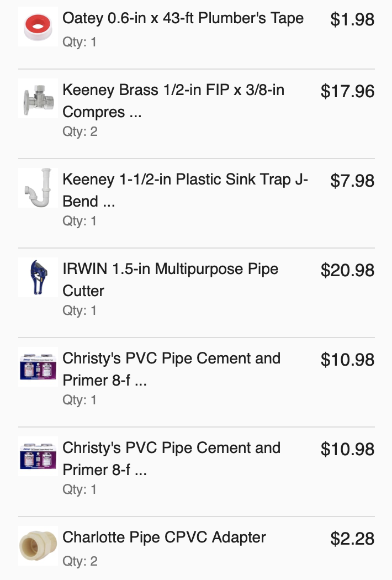Open Oatey Plumber's Tape item title

click(x=183, y=18)
